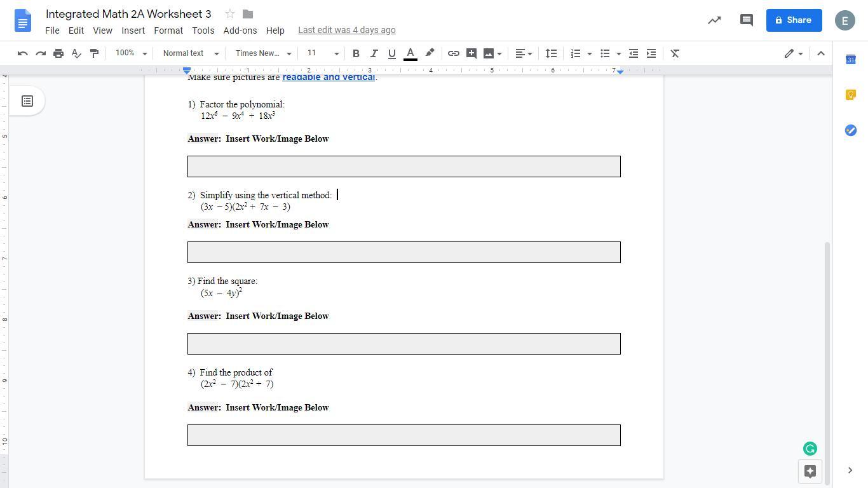The height and width of the screenshot is (488, 868).
Task: Click the Undo arrow icon
Action: (x=23, y=53)
